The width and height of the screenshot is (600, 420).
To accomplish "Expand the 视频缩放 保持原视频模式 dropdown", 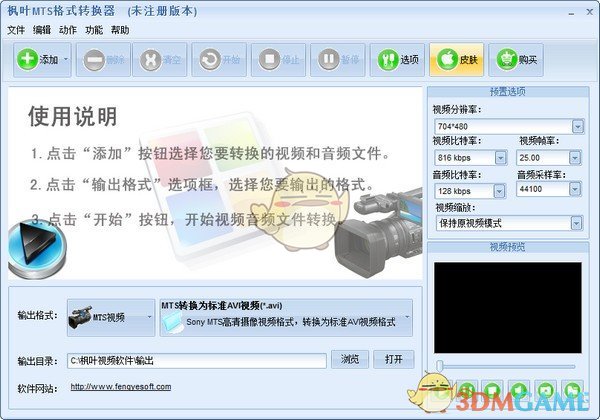I will click(576, 223).
